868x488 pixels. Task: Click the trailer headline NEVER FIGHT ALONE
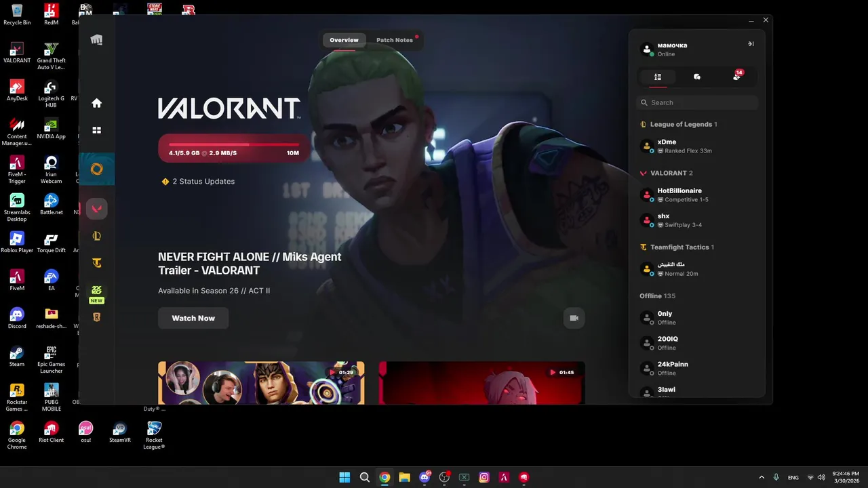[x=250, y=264]
